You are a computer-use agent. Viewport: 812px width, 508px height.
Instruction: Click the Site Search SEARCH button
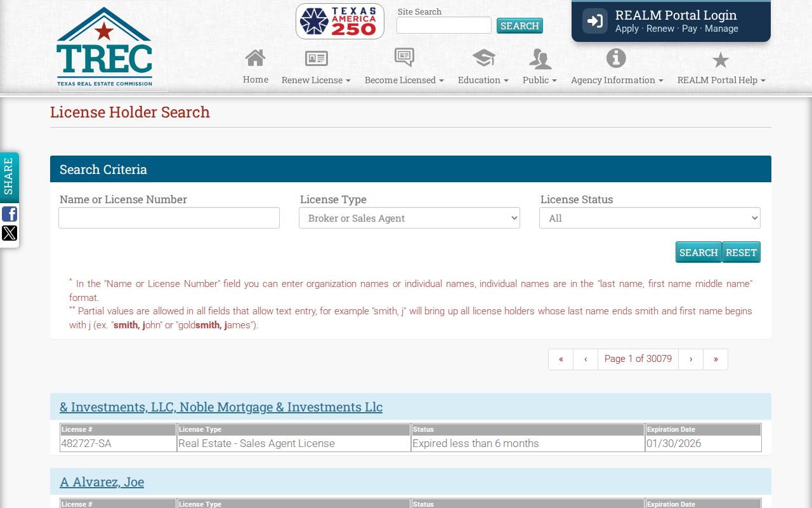pos(520,25)
